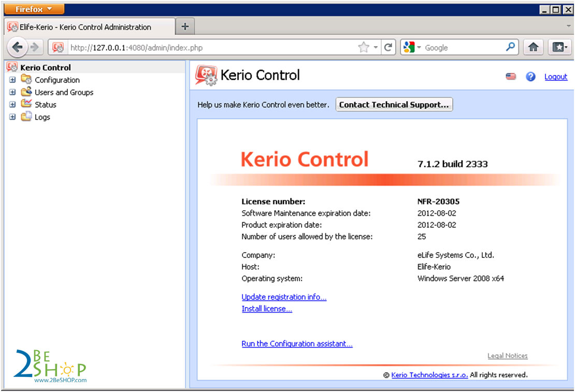The height and width of the screenshot is (392, 575).
Task: Click the Google search input field
Action: [464, 47]
